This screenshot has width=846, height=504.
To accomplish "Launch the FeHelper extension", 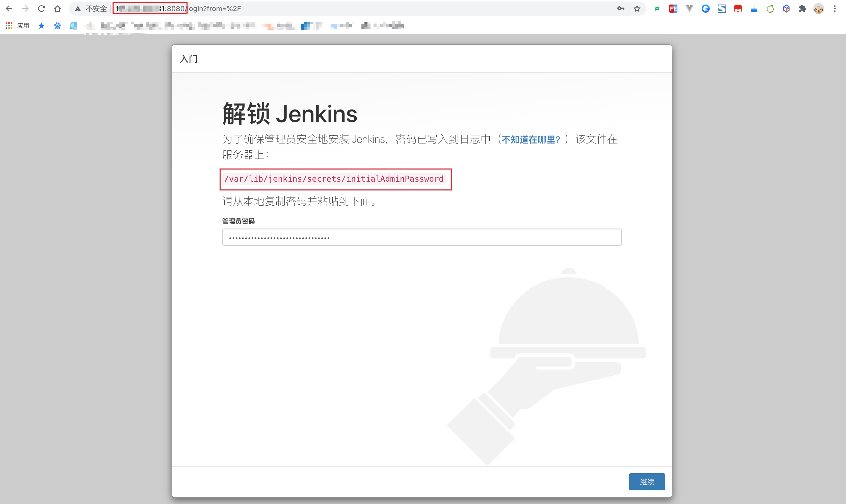I will 673,9.
